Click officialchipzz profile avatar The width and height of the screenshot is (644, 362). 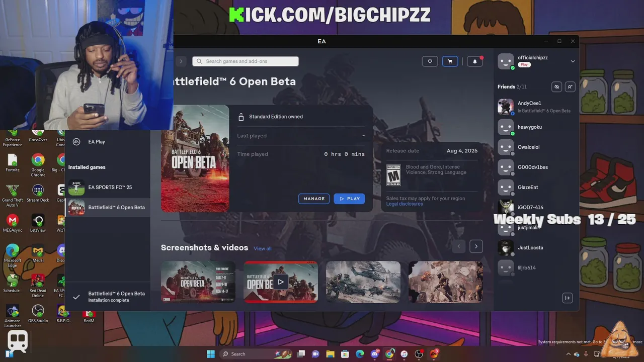(x=506, y=61)
